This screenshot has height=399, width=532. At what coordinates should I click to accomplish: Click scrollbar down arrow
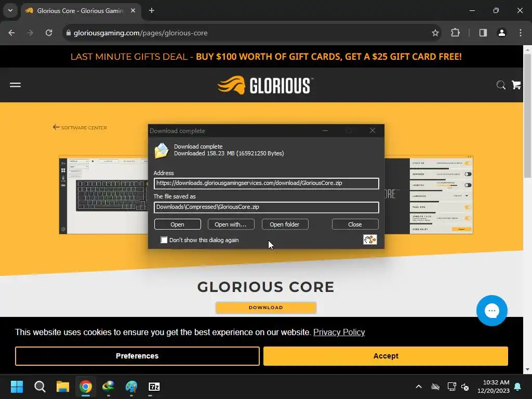click(x=528, y=369)
